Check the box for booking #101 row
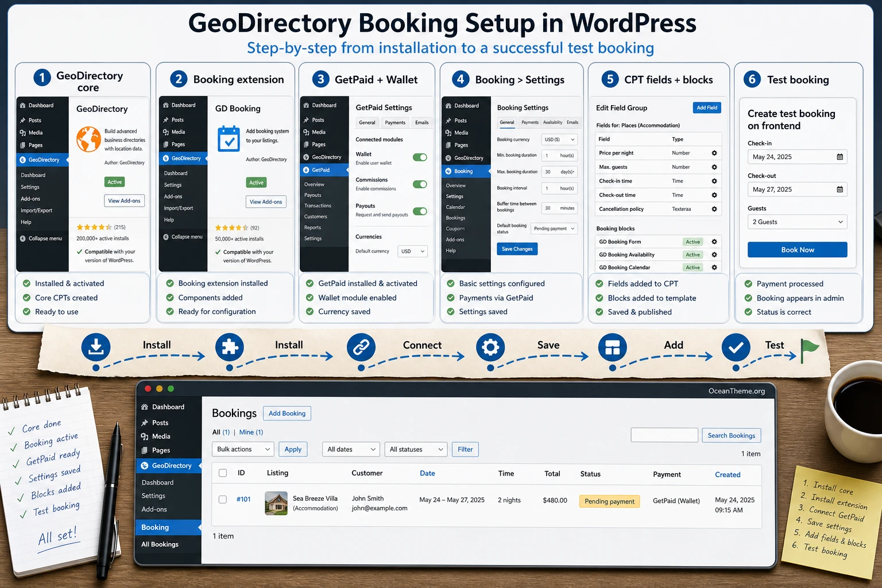882x588 pixels. pos(223,500)
